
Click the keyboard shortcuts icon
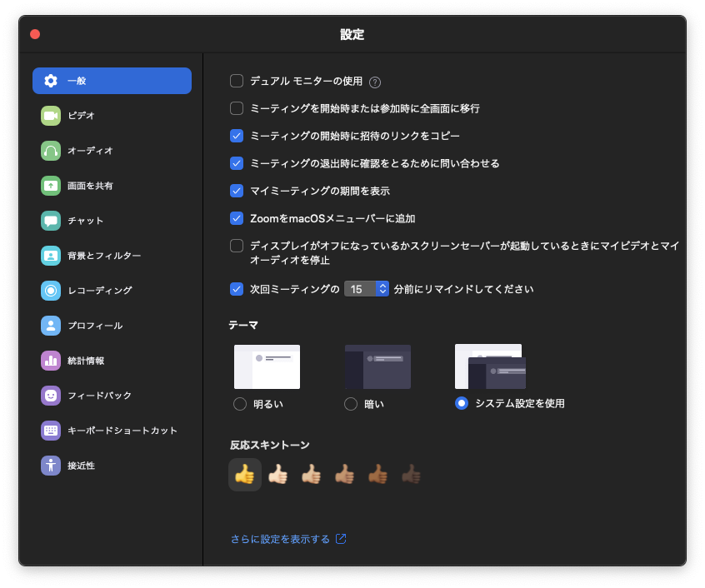(51, 431)
